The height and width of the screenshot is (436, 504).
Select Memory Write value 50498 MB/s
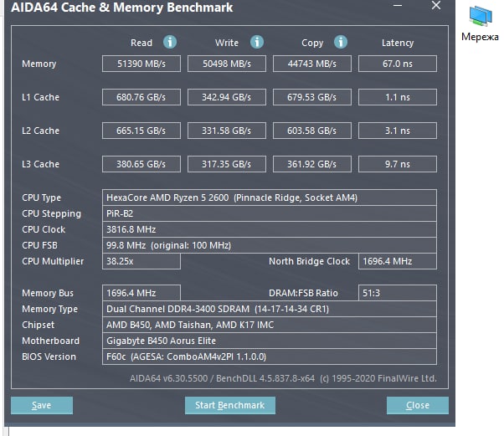[x=227, y=64]
